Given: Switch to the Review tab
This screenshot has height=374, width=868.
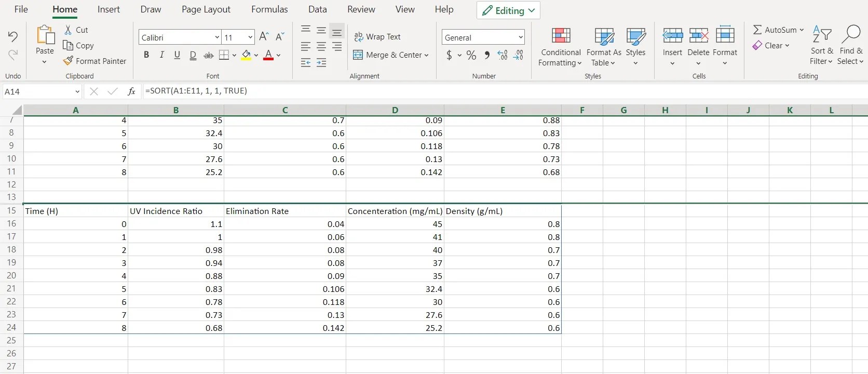Looking at the screenshot, I should point(361,9).
